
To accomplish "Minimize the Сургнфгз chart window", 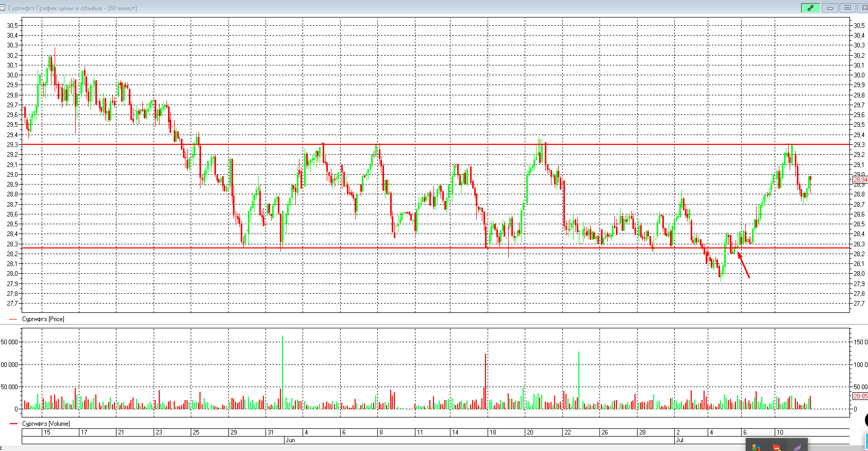I will coord(830,8).
